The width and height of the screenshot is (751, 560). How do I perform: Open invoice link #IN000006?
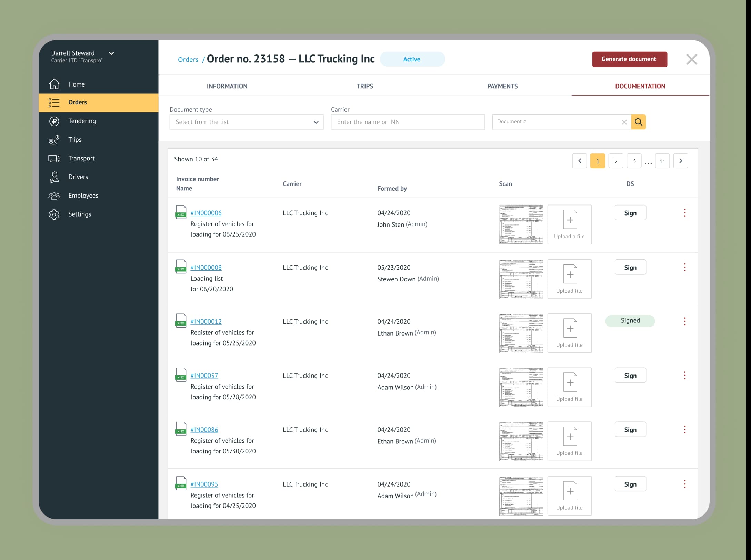[x=206, y=213]
